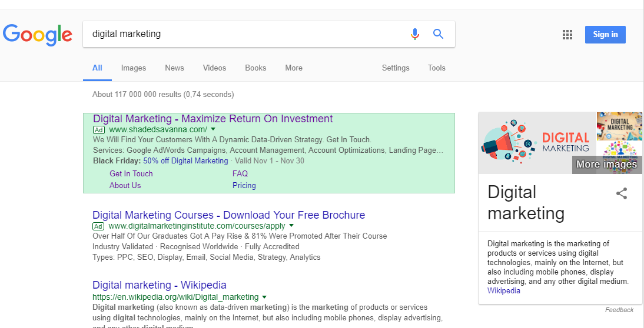Follow the FAQ sitelink
The image size is (644, 328).
click(x=240, y=174)
